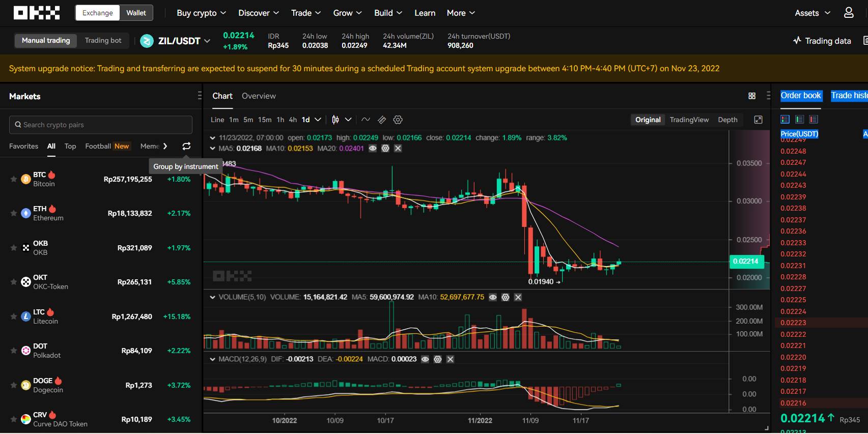Expand Buy crypto menu
Viewport: 868px width, 434px height.
point(201,13)
